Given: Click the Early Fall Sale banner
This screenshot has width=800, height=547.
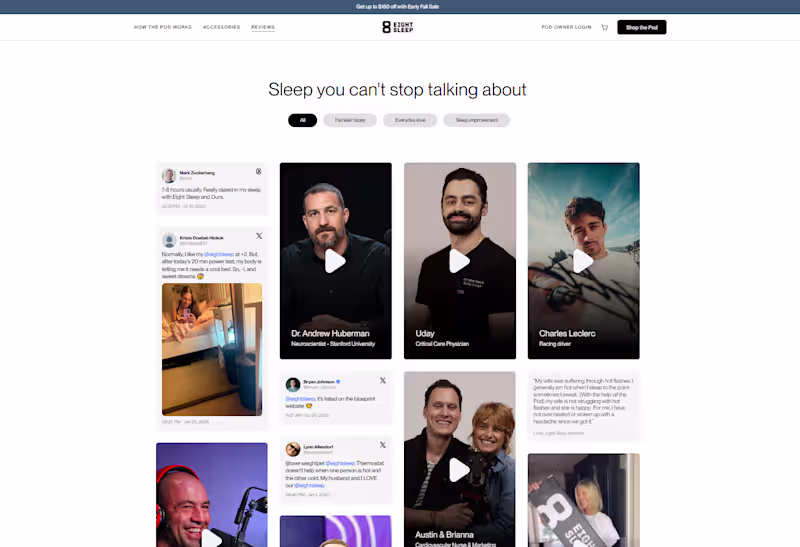Looking at the screenshot, I should click(x=397, y=7).
